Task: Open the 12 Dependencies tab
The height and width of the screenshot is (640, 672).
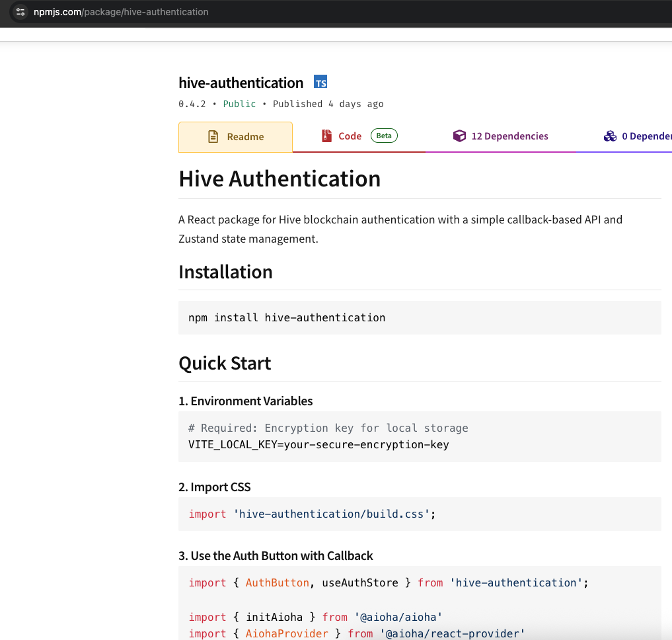Action: click(x=509, y=136)
